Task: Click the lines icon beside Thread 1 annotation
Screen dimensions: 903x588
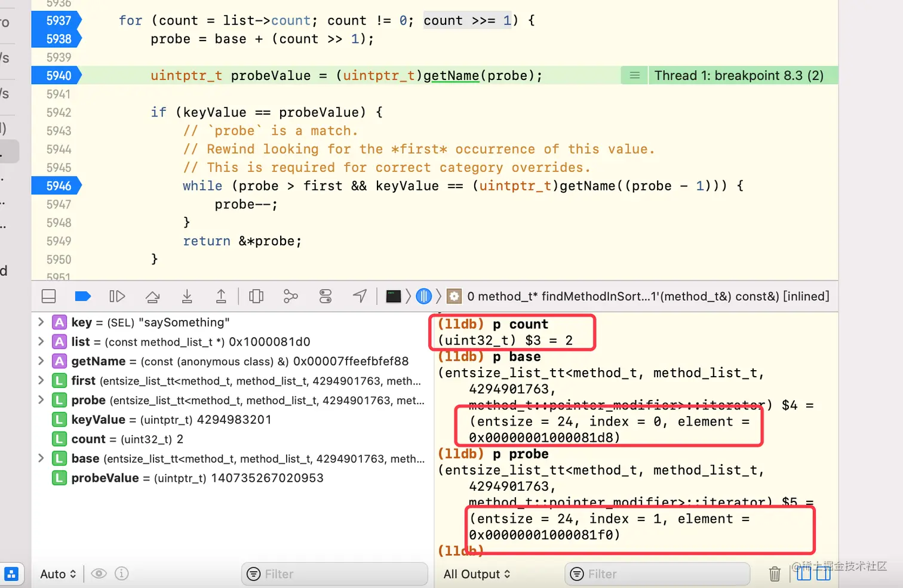Action: point(634,76)
